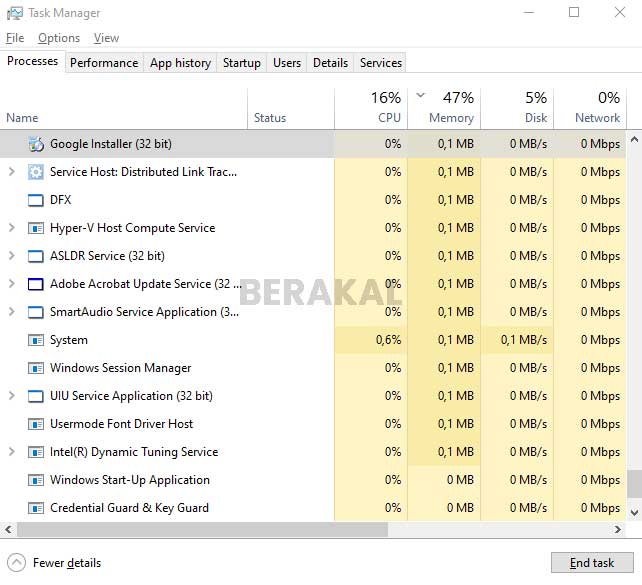Click the vertical scrollbar up arrow
642x585 pixels.
coord(634,140)
